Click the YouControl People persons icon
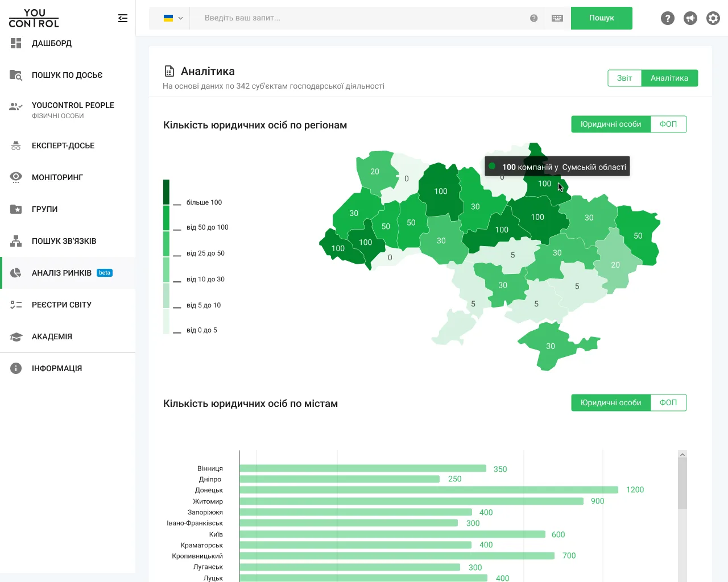This screenshot has width=728, height=582. [x=16, y=106]
